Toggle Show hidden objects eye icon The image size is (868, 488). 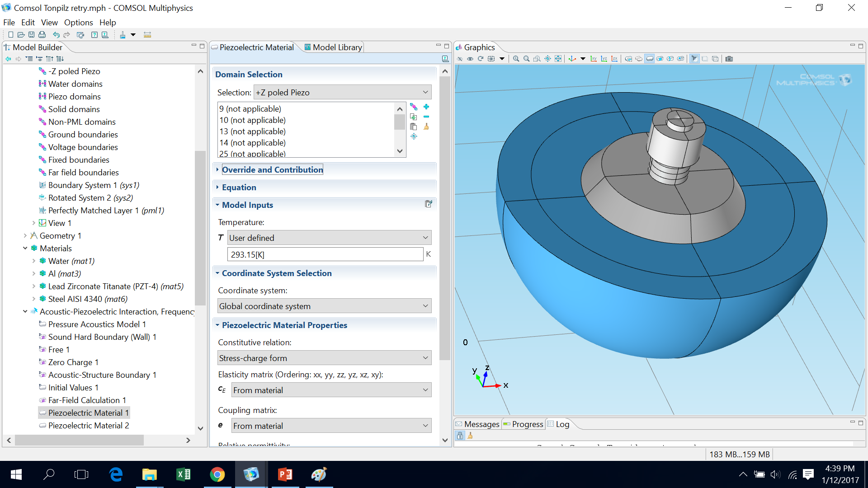pos(470,59)
